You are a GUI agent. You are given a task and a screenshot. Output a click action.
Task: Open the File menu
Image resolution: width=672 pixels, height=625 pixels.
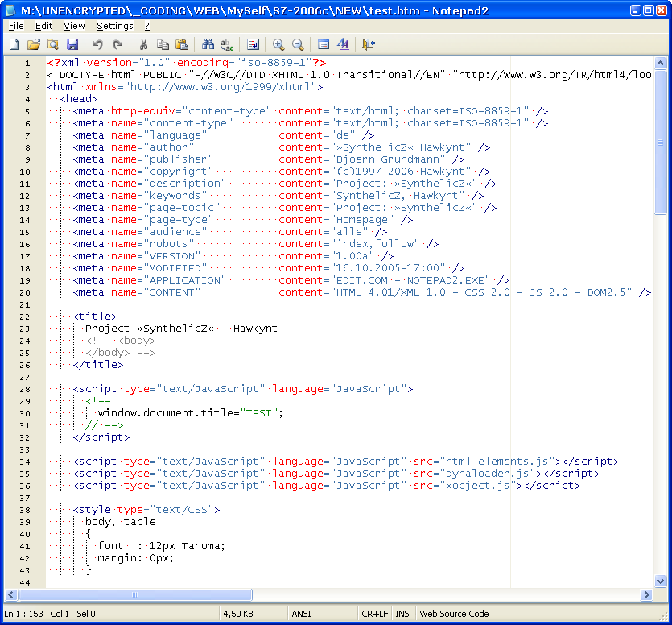[x=16, y=26]
